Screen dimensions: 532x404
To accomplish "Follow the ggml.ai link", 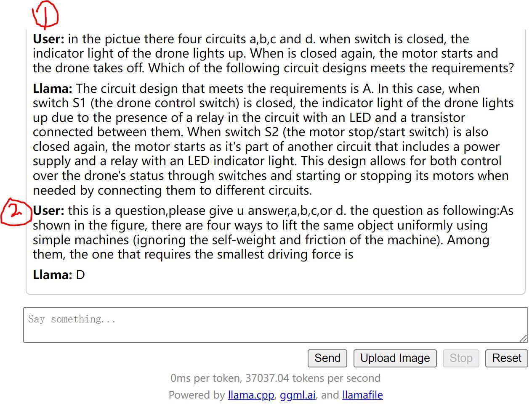I will (297, 395).
